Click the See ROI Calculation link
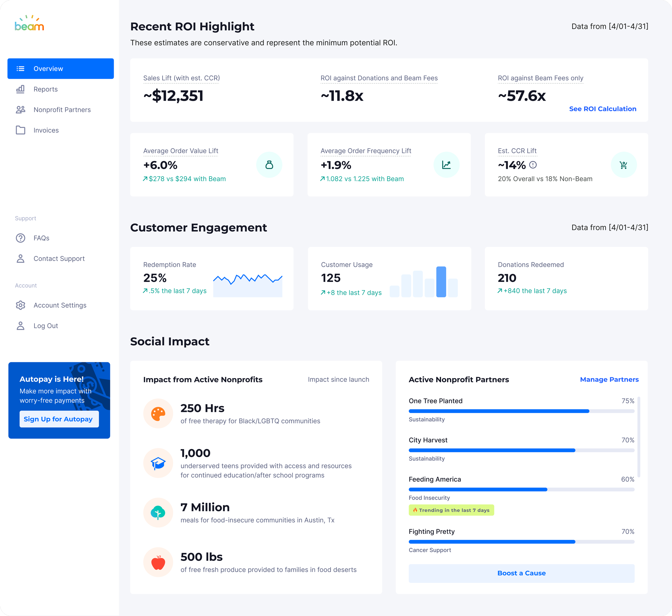 click(602, 109)
